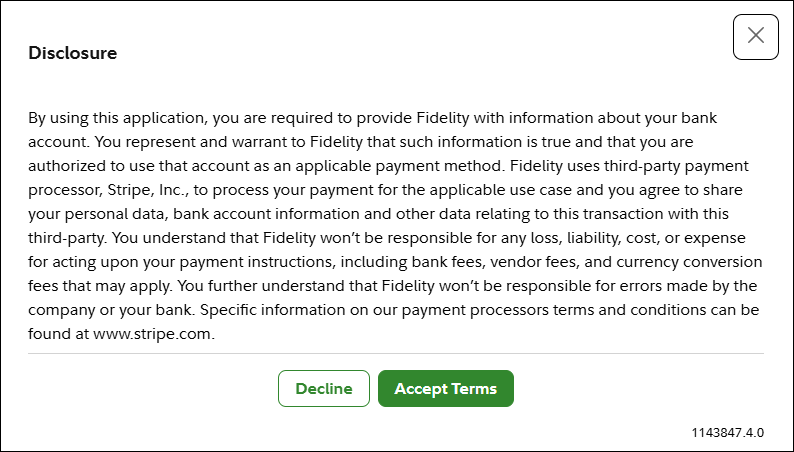The height and width of the screenshot is (452, 794).
Task: Dismiss the dialog using the top-right X
Action: click(x=756, y=37)
